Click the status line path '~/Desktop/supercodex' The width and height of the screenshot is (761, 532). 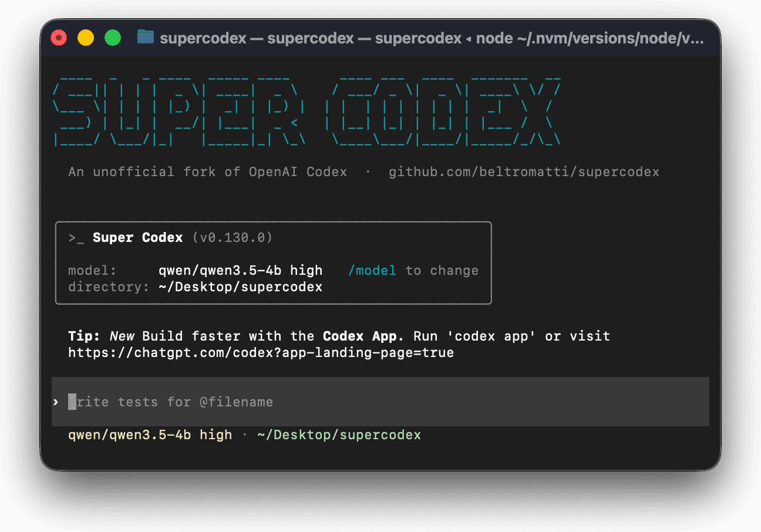[339, 435]
